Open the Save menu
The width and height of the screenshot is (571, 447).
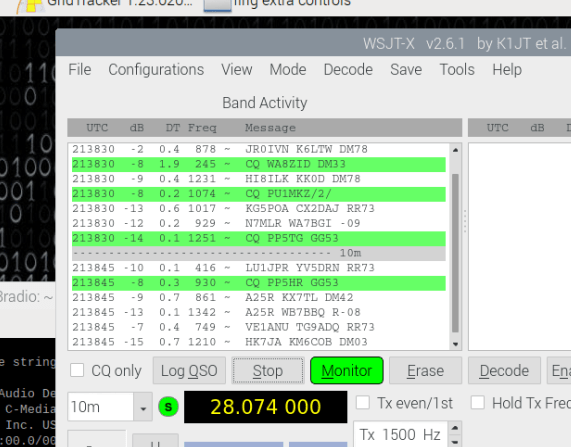[x=406, y=69]
